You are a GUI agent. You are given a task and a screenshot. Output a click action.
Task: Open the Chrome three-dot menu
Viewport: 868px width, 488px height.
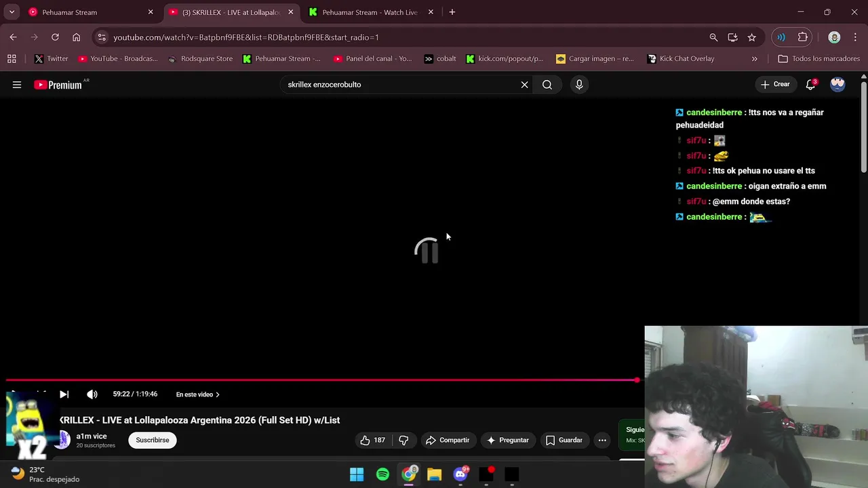[854, 37]
